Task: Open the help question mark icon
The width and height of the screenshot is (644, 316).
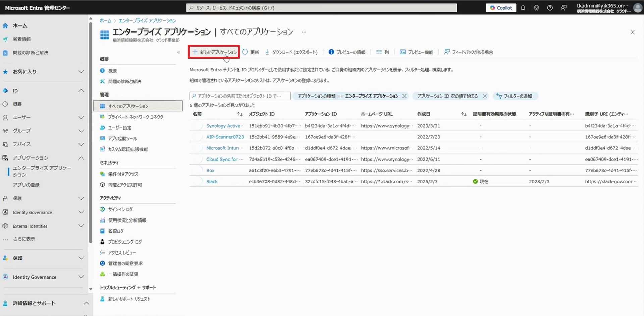Action: coord(550,8)
